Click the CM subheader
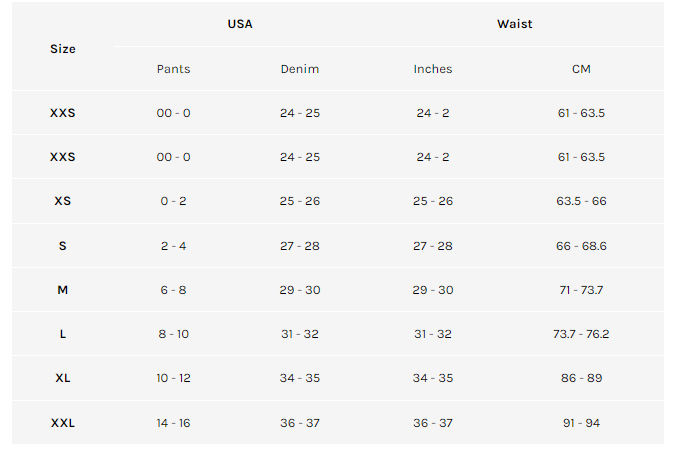This screenshot has width=675, height=456. (x=581, y=69)
